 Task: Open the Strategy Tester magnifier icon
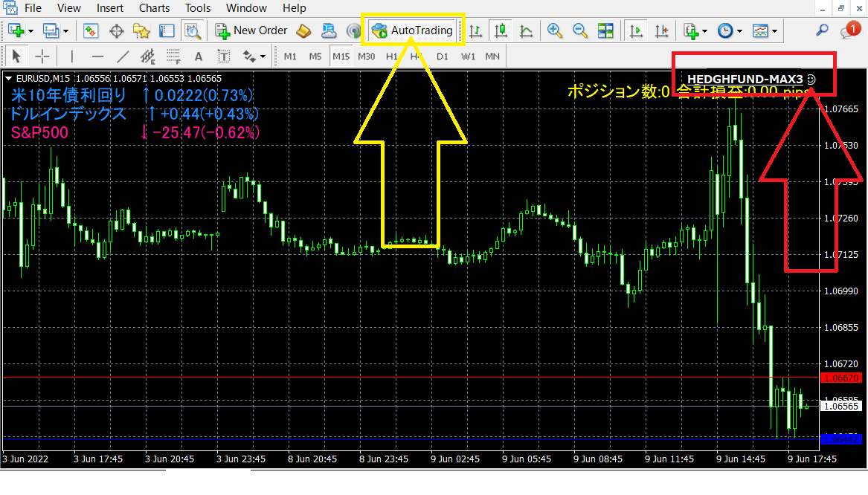coord(192,30)
